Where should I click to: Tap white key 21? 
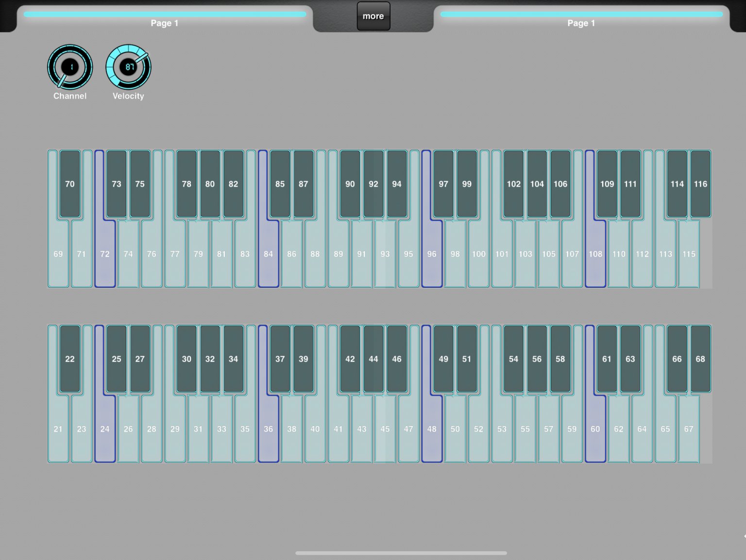[58, 429]
